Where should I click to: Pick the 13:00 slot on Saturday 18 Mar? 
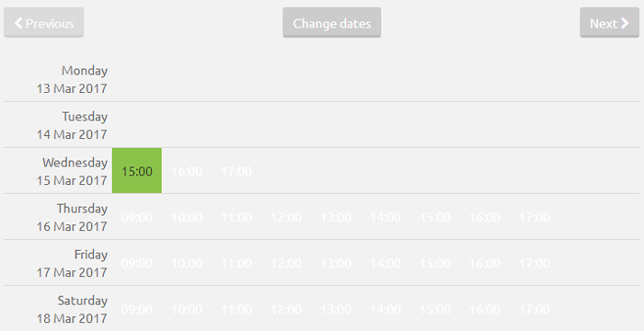coord(336,309)
